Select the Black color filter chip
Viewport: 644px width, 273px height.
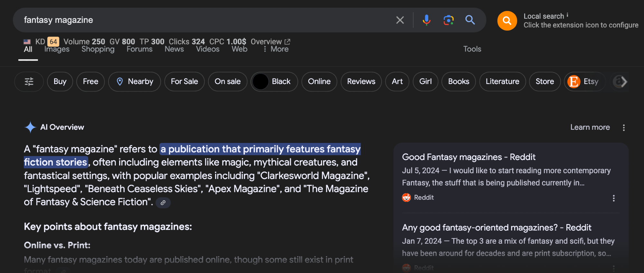(274, 81)
